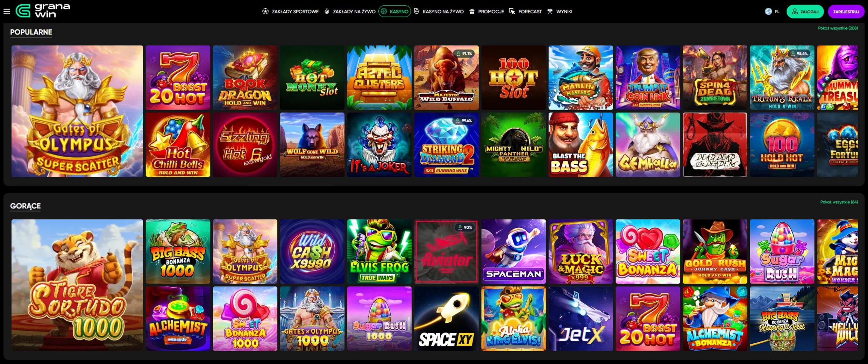Open Zakłady na żywo menu item
Viewport: 868px width, 364px height.
coord(350,12)
